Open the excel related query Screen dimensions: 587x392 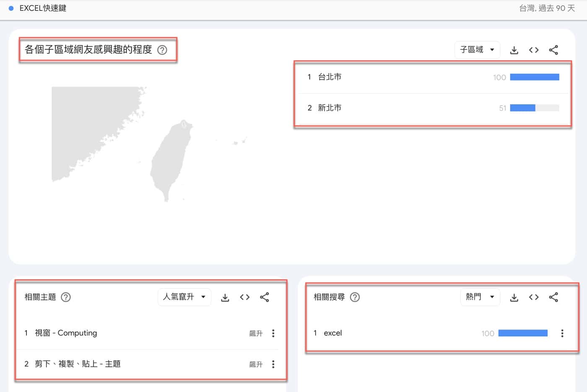coord(333,333)
